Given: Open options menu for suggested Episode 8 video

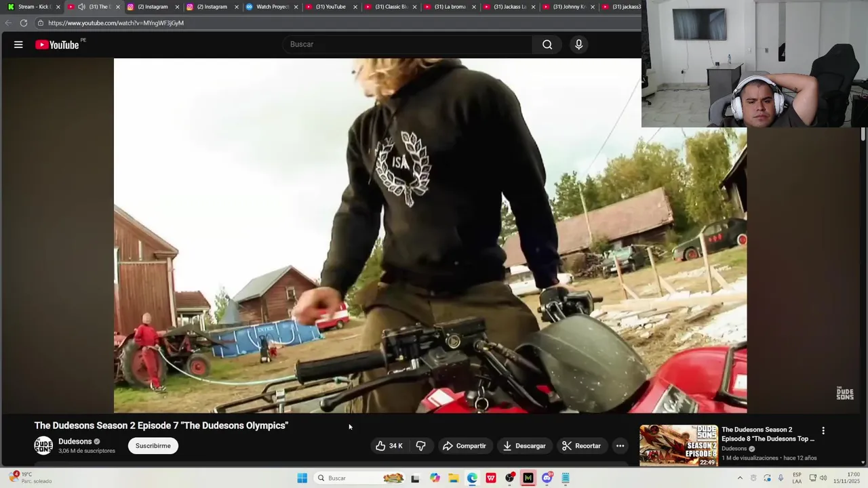Looking at the screenshot, I should [x=823, y=431].
